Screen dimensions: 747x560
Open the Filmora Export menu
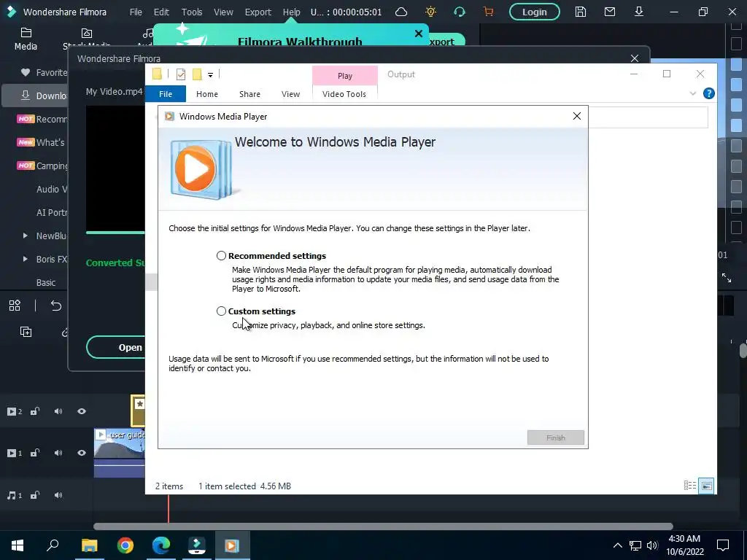coord(258,12)
